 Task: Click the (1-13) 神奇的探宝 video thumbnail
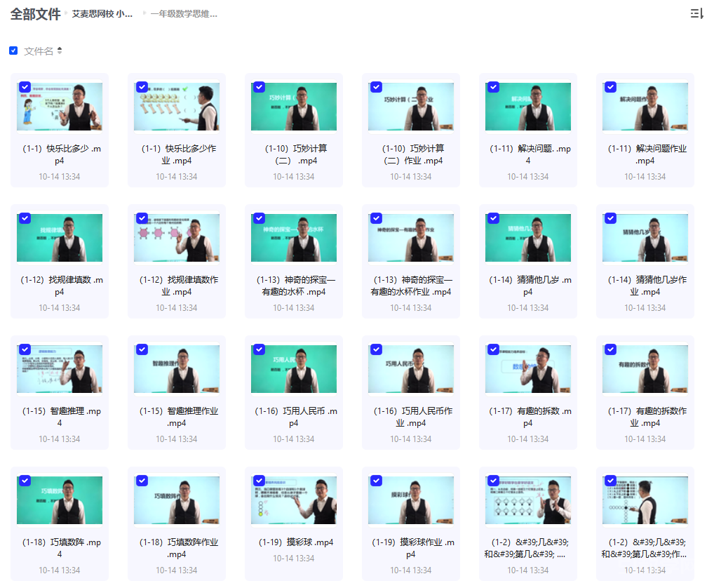tap(293, 237)
